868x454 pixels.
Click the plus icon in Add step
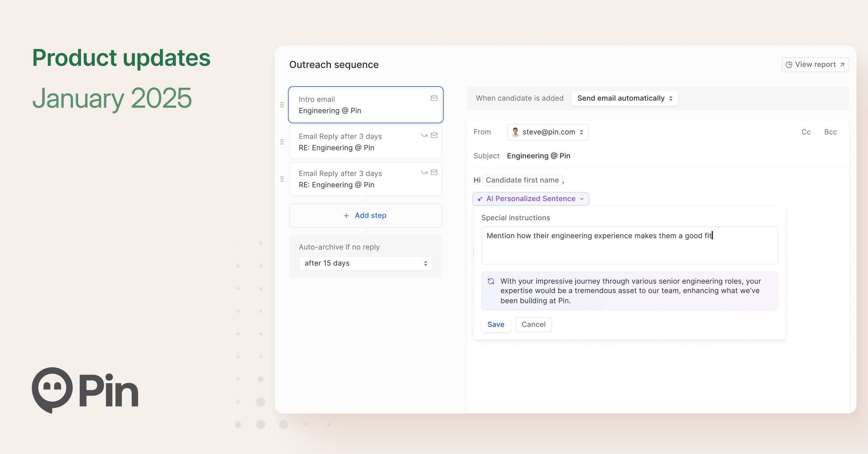(x=345, y=215)
